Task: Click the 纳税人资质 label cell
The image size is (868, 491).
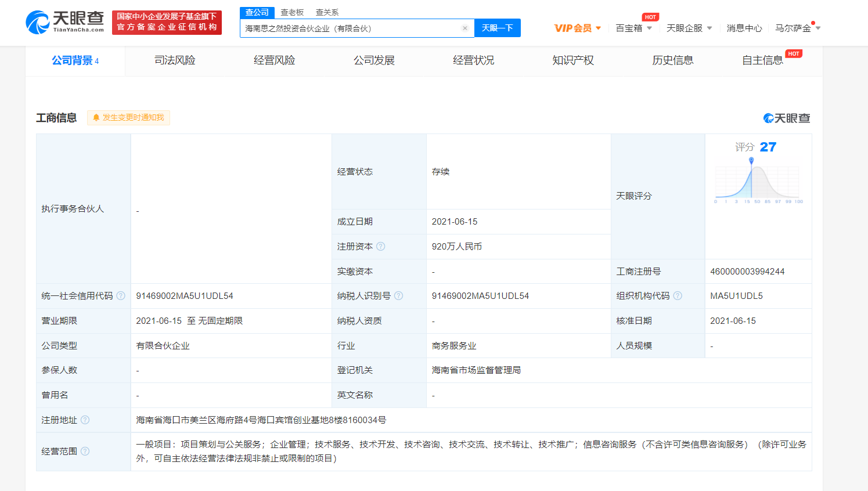Action: tap(379, 321)
